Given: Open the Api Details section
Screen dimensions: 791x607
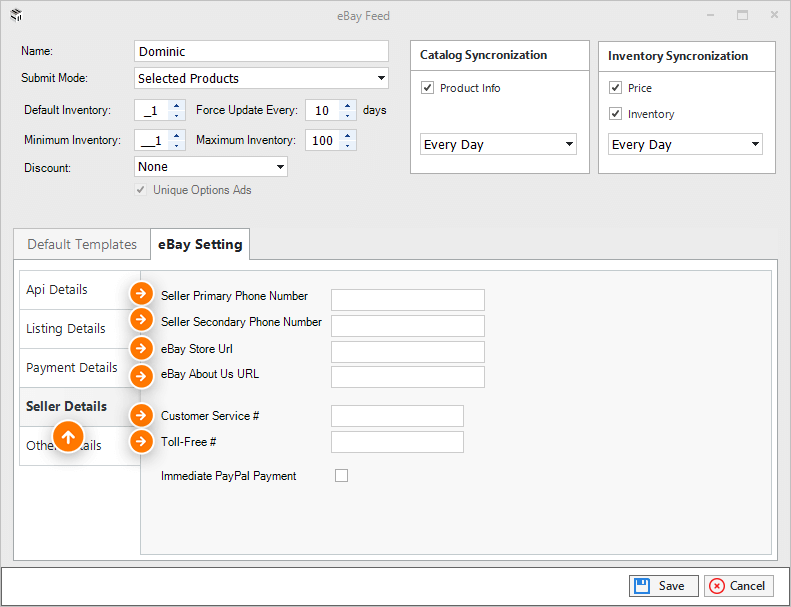Looking at the screenshot, I should [80, 290].
